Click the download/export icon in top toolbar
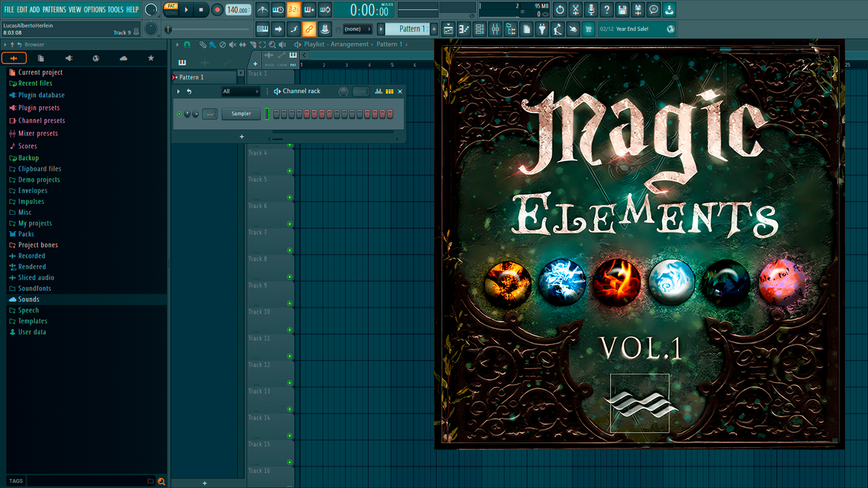 point(669,10)
